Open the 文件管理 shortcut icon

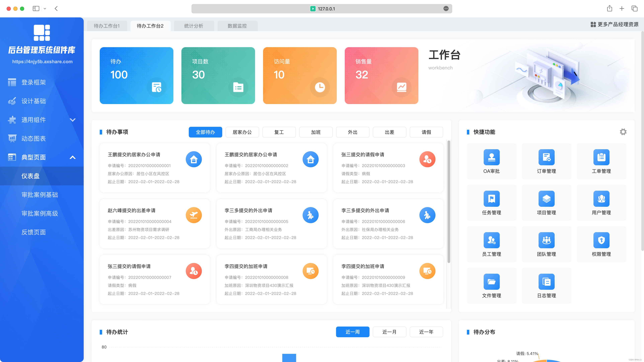[x=492, y=282]
